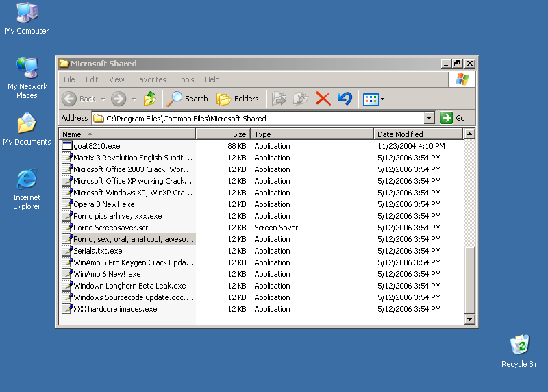Delete selection with red X icon
The image size is (548, 392).
coord(323,99)
